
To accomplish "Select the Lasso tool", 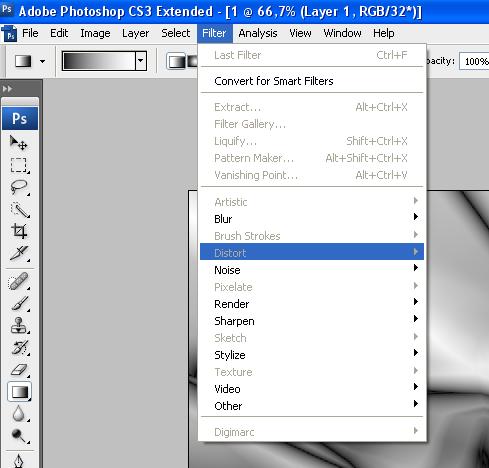I will (x=19, y=187).
